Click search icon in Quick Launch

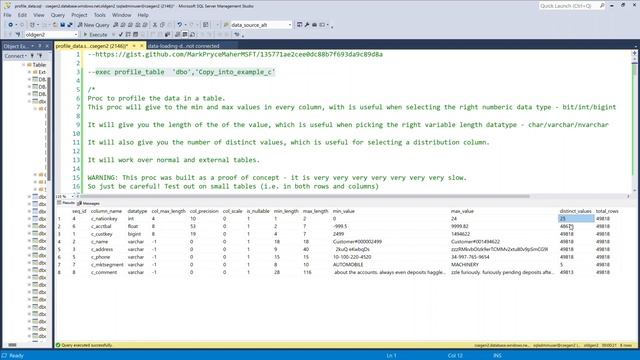click(x=602, y=6)
